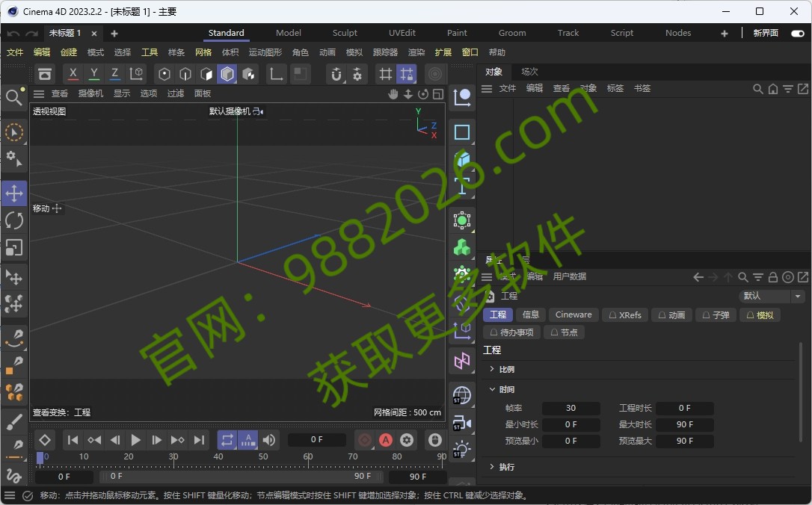Click frame 30 on the timeline ruler
This screenshot has height=505, width=812.
tap(174, 458)
